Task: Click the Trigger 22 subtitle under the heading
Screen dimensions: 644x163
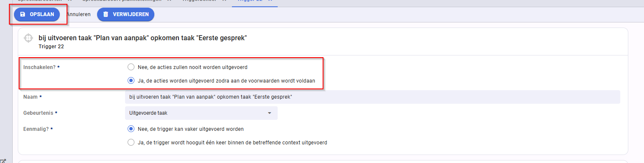Action: pos(51,47)
